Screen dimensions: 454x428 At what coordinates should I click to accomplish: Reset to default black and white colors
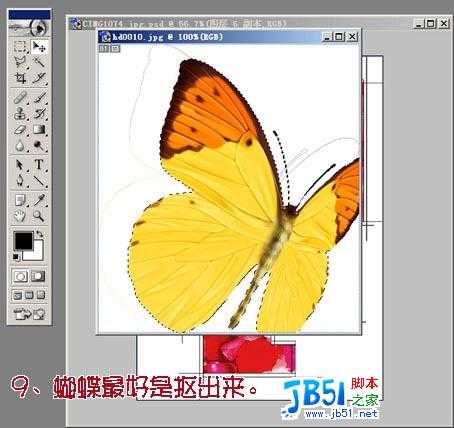pyautogui.click(x=16, y=256)
